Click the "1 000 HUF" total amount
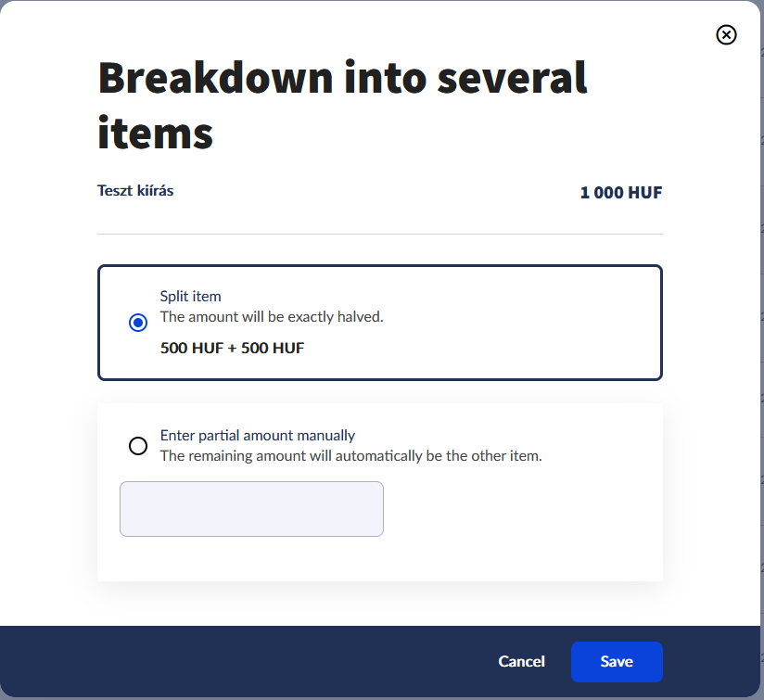Viewport: 764px width, 700px height. point(621,193)
